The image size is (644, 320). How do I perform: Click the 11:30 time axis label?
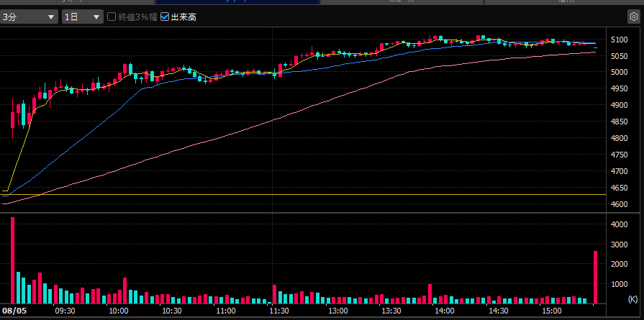pos(279,311)
